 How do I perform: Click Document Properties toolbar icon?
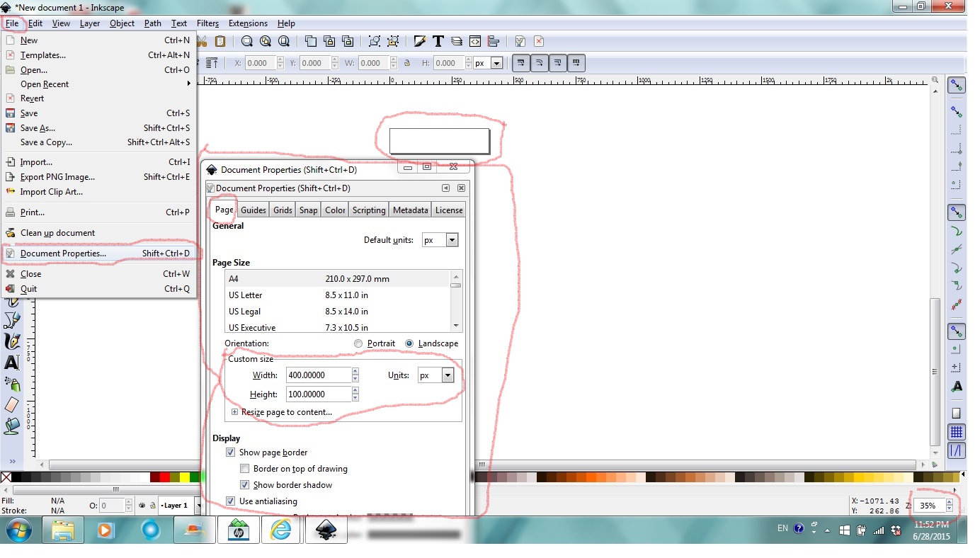tap(520, 41)
